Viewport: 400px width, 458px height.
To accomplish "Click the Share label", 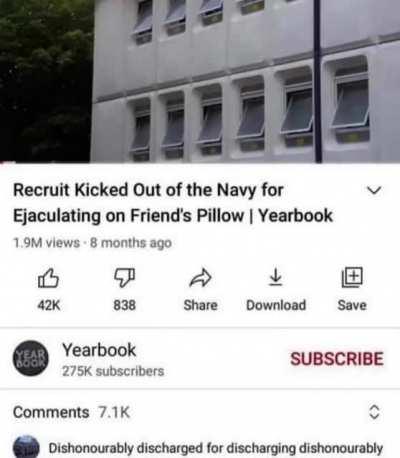I will (x=200, y=305).
